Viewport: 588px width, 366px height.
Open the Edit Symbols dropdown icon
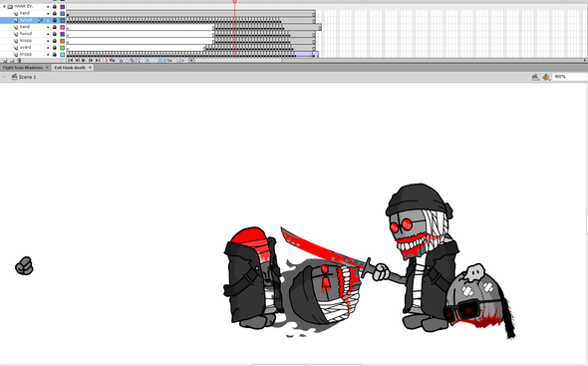click(x=546, y=77)
